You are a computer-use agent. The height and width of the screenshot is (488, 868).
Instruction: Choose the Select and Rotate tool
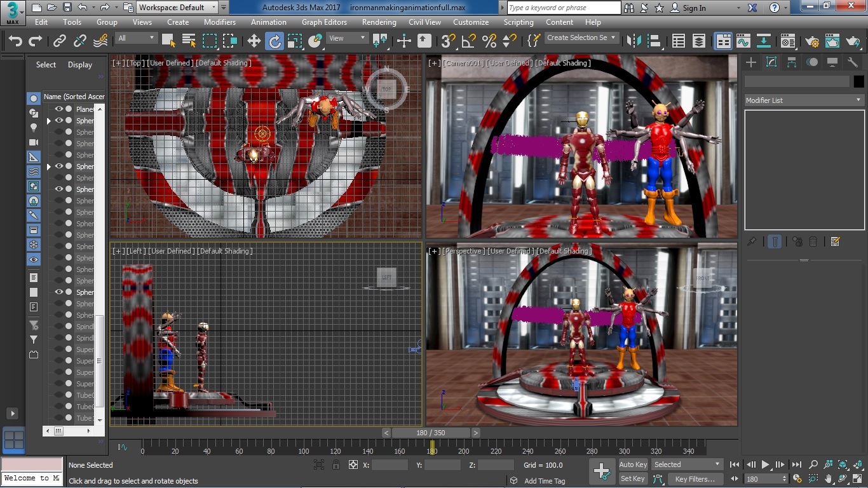(x=275, y=41)
